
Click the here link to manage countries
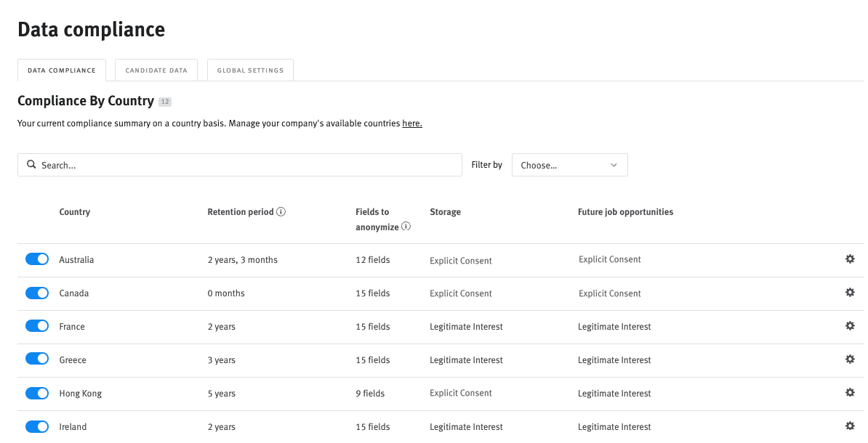coord(411,123)
